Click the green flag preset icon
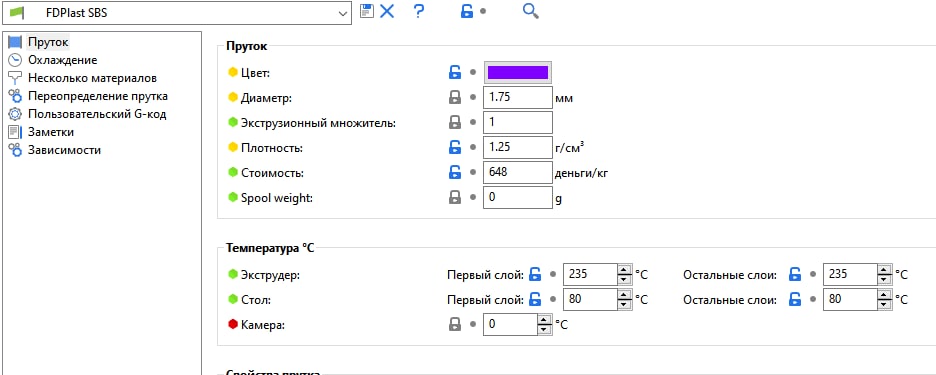Screen dimensions: 936x375 pyautogui.click(x=18, y=13)
